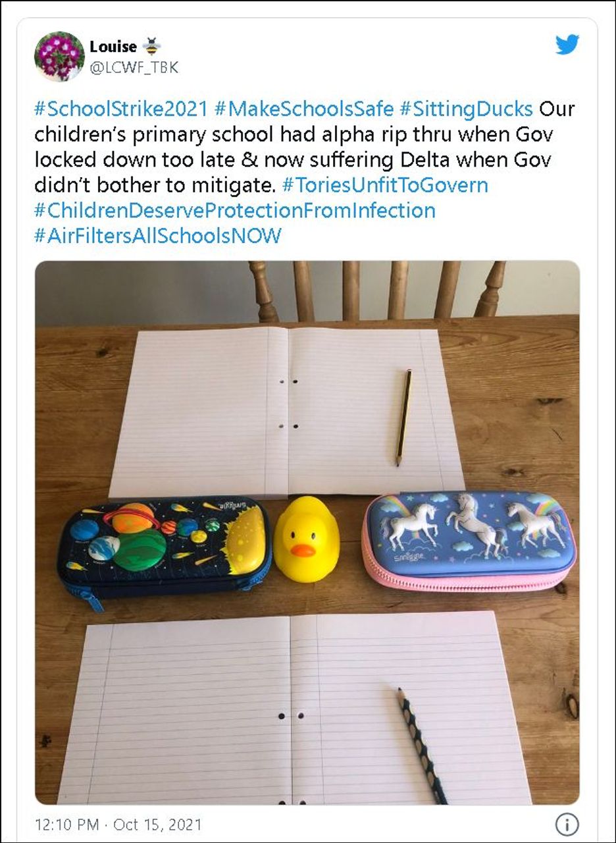Open the #ChildrenDeserveProtectionFromInfection hashtag
This screenshot has height=843, width=616.
[x=234, y=210]
